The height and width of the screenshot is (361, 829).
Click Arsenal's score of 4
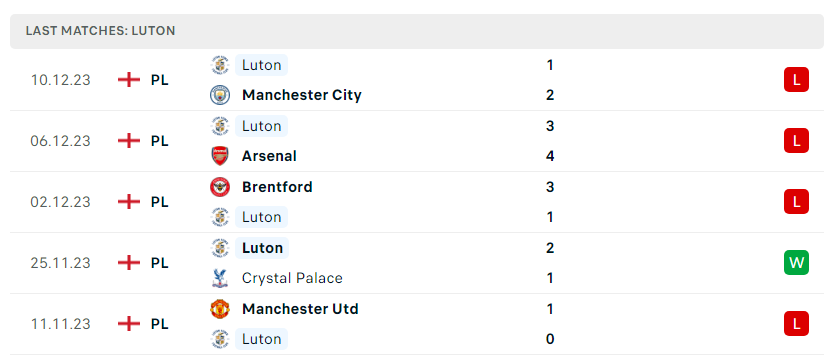click(x=550, y=156)
